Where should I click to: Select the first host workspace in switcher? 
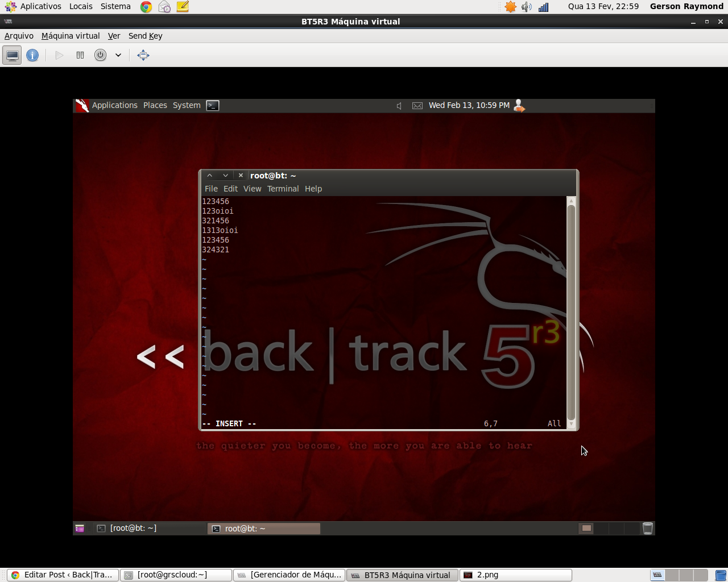click(x=657, y=575)
